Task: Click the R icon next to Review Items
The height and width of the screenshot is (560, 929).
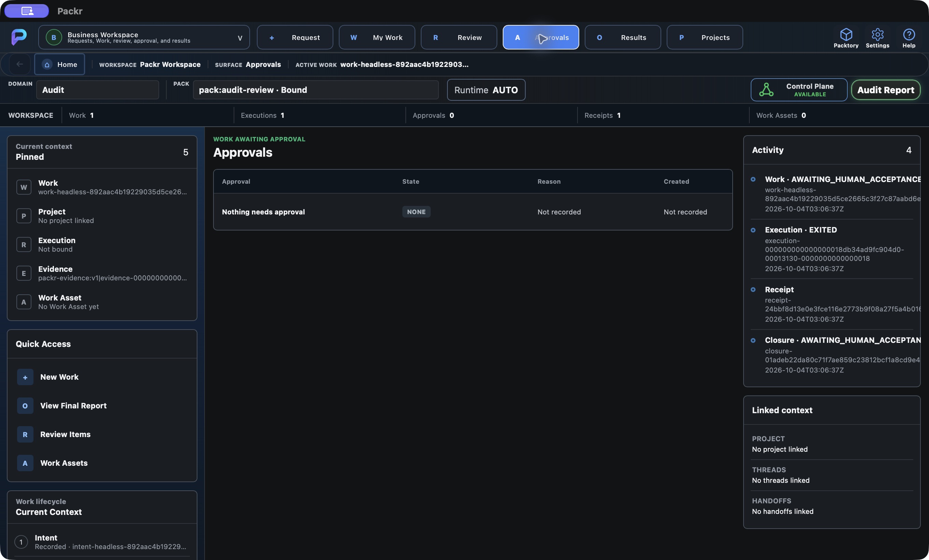Action: pos(25,434)
